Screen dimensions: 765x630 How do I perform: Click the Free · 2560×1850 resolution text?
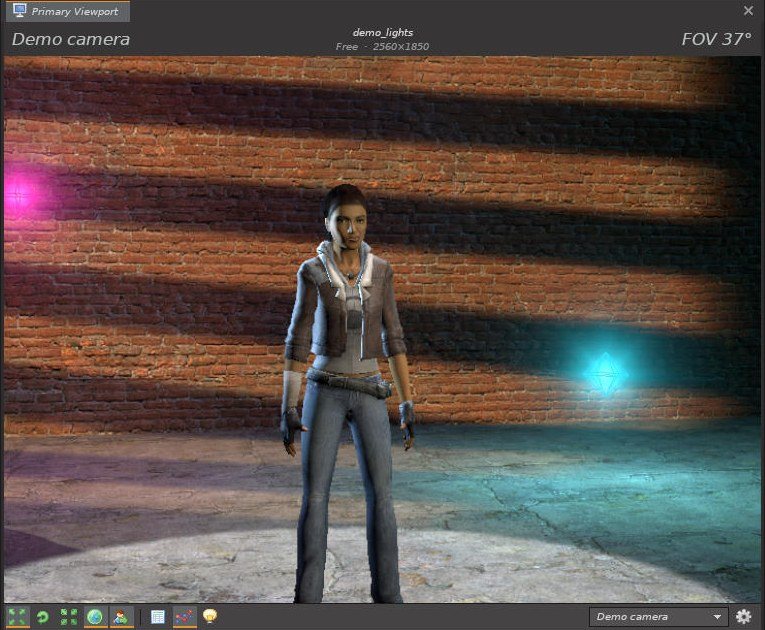coord(382,47)
